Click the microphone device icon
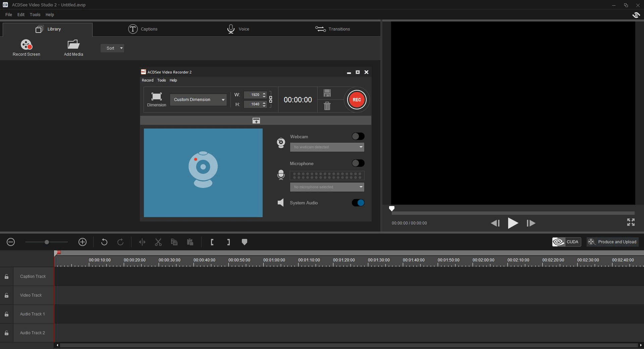Viewport: 644px width, 349px height. coord(281,175)
